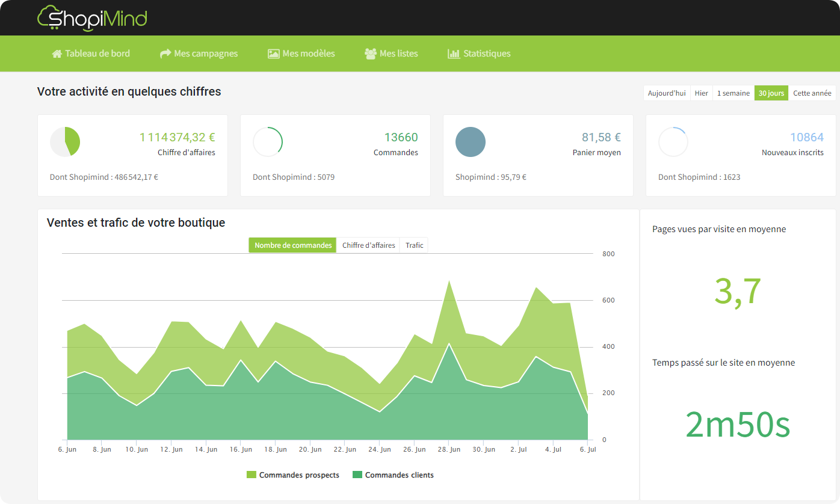Select the Cette année period filter
Viewport: 840px width, 504px height.
pyautogui.click(x=812, y=93)
